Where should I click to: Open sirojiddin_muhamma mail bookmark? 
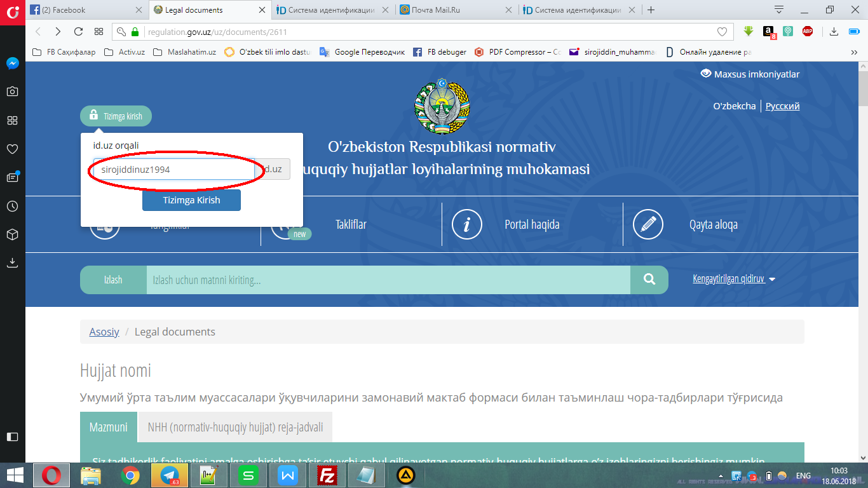(613, 52)
